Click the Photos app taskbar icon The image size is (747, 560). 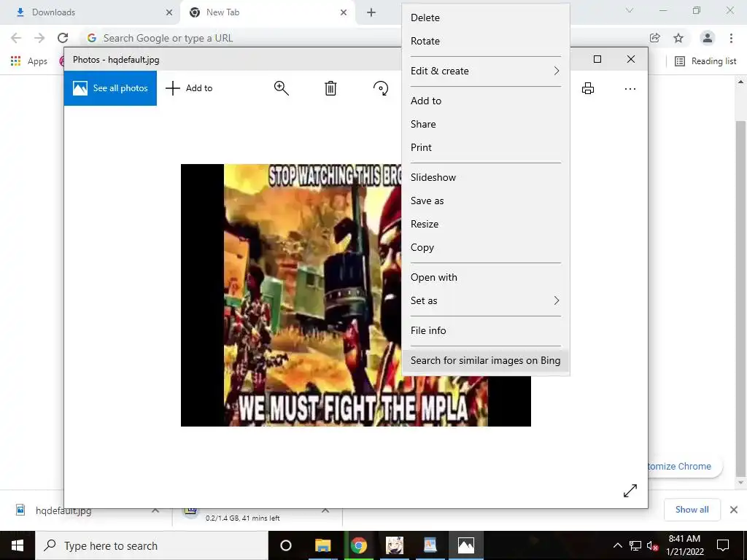466,545
